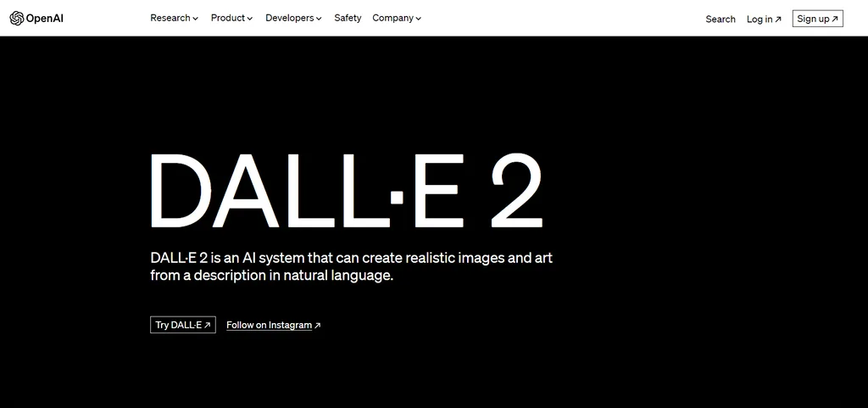Click the Sign up button
Screen dimensions: 868x408
(818, 19)
